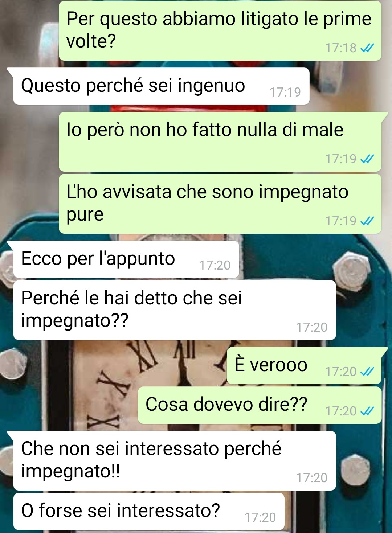Select the message 'Per questo abbiamo litigato le prime volte?'
The width and height of the screenshot is (392, 533).
pos(220,30)
